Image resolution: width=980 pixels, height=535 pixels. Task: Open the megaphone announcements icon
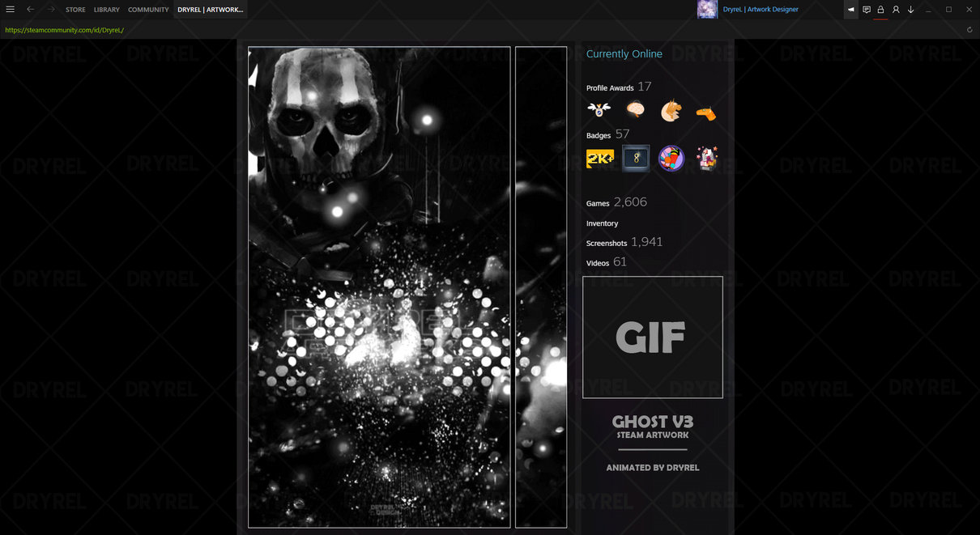pos(851,10)
